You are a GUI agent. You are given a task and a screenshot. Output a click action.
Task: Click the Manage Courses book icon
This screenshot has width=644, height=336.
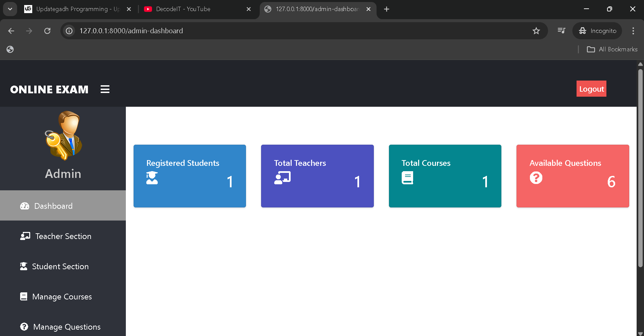pyautogui.click(x=23, y=296)
